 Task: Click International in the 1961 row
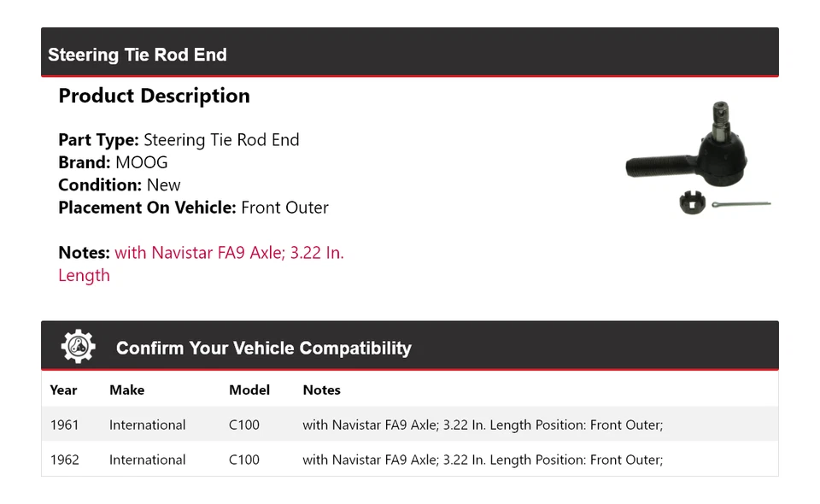coord(147,425)
